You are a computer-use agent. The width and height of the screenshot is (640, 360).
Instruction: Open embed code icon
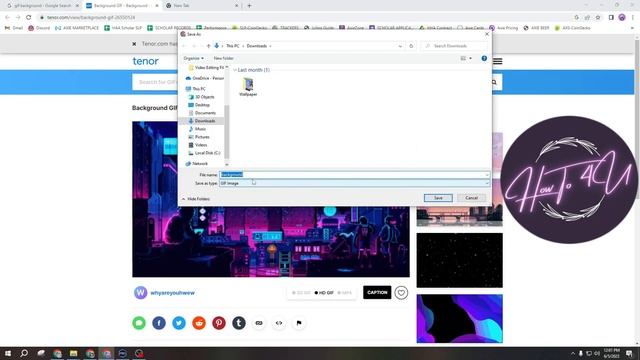(x=279, y=323)
